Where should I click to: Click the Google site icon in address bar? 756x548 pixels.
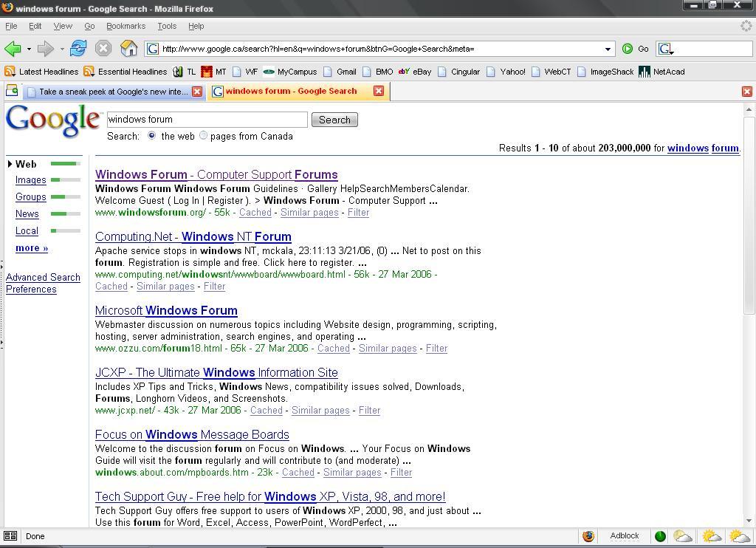point(153,49)
